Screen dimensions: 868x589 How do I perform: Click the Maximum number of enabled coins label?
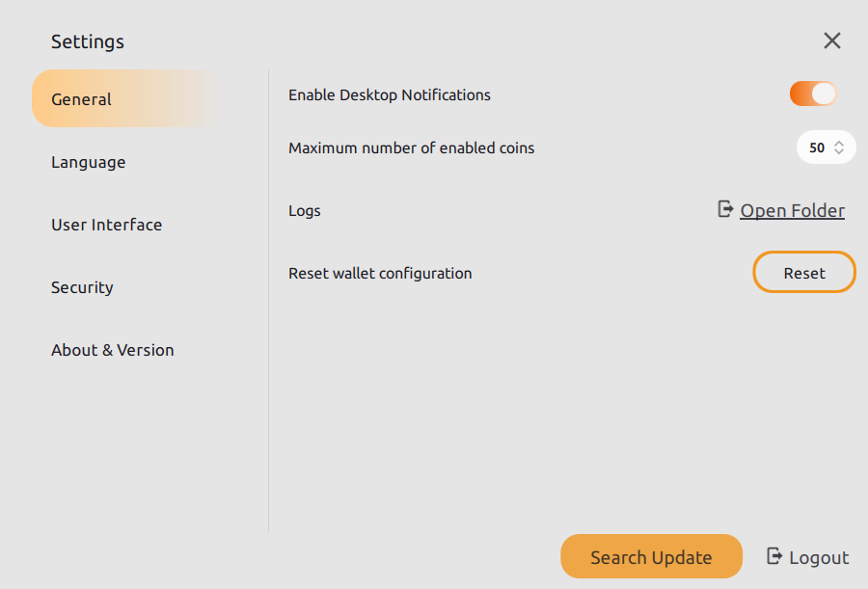411,147
